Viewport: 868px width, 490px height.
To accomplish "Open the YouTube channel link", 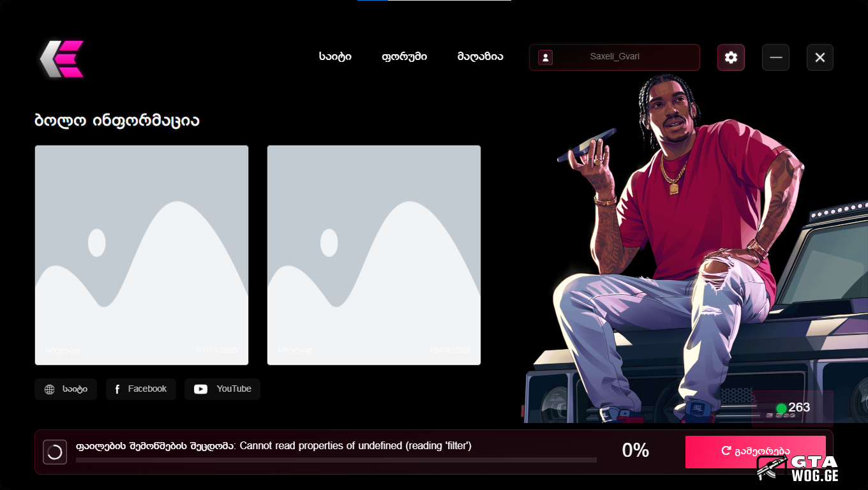I will pos(222,389).
